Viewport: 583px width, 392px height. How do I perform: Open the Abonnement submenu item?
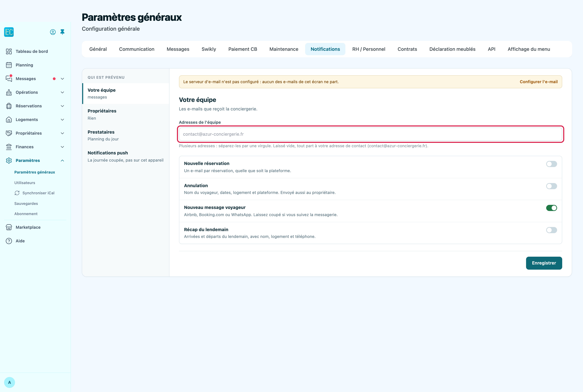point(26,214)
